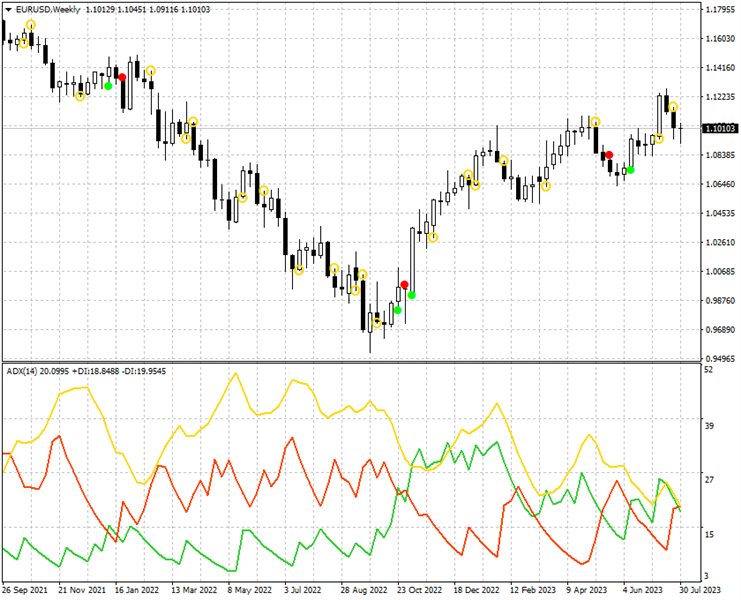Click the 1.04535 price axis label
The height and width of the screenshot is (600, 741).
[720, 213]
